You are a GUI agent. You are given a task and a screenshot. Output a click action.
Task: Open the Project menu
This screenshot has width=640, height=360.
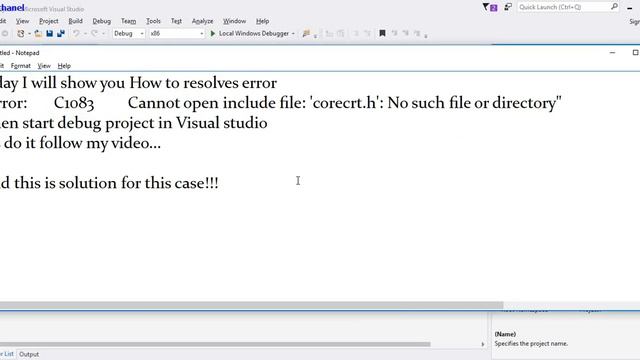pyautogui.click(x=49, y=21)
